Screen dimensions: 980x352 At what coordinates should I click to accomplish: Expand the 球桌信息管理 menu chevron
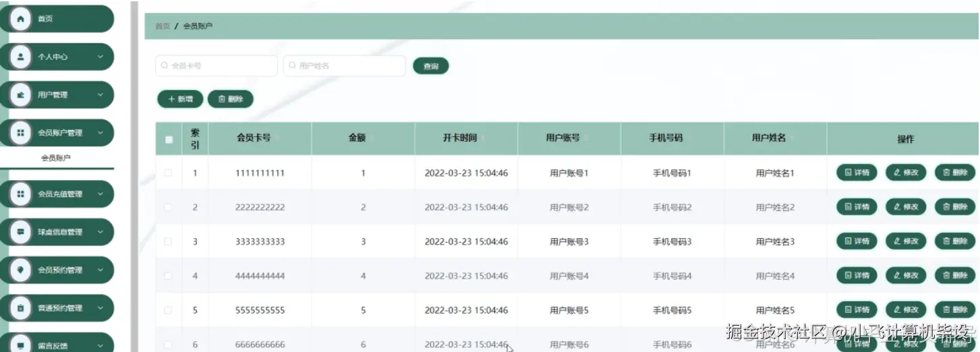coord(100,232)
